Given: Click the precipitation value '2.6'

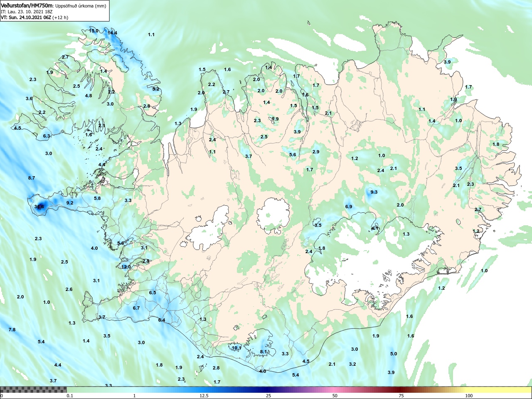Looking at the screenshot, I should coord(69,289).
